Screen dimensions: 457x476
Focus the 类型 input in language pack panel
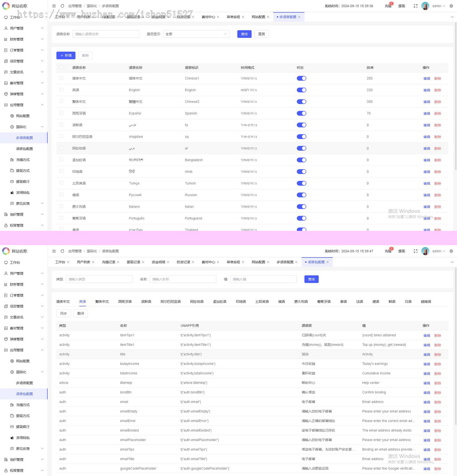tap(99, 280)
